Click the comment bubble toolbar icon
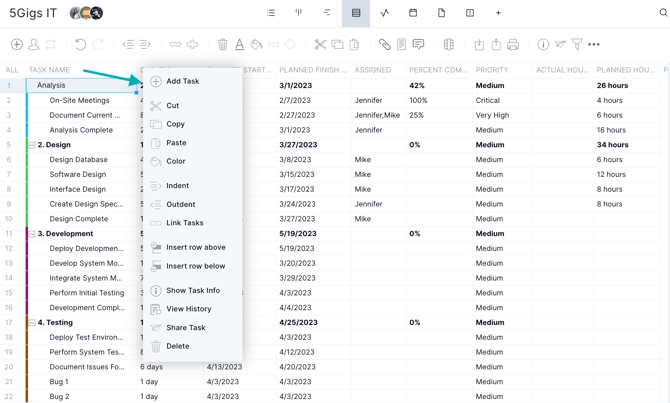 (x=418, y=44)
